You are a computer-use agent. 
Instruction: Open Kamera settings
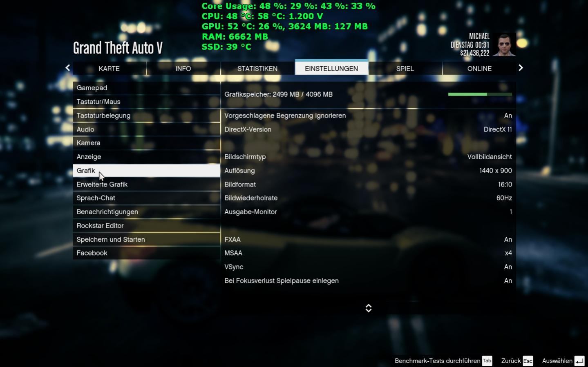coord(147,143)
